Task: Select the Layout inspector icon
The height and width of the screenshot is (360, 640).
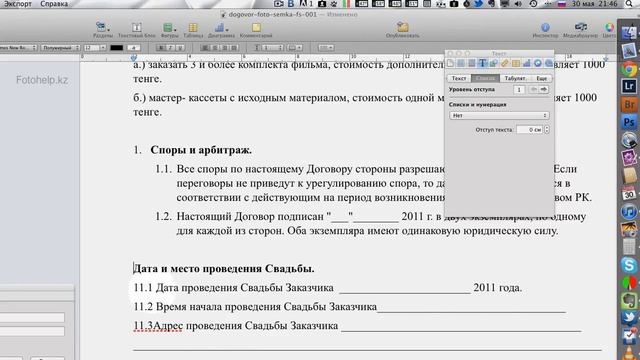Action: click(x=461, y=63)
